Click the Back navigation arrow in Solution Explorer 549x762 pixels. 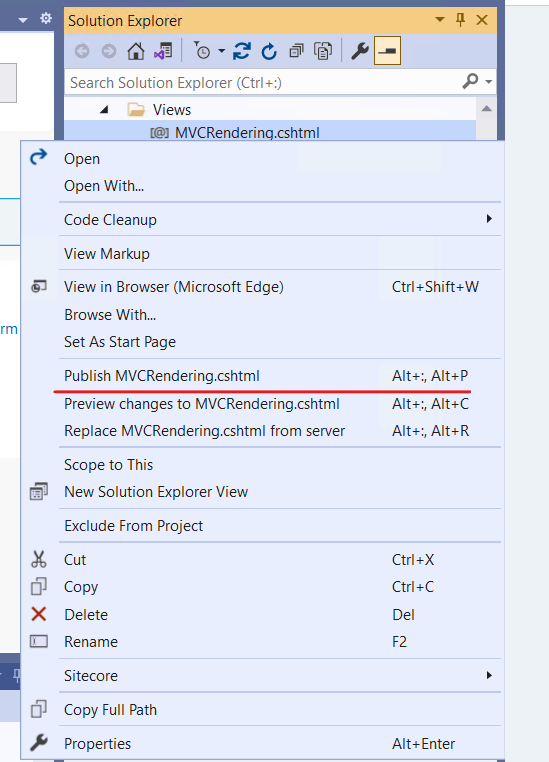pos(82,51)
